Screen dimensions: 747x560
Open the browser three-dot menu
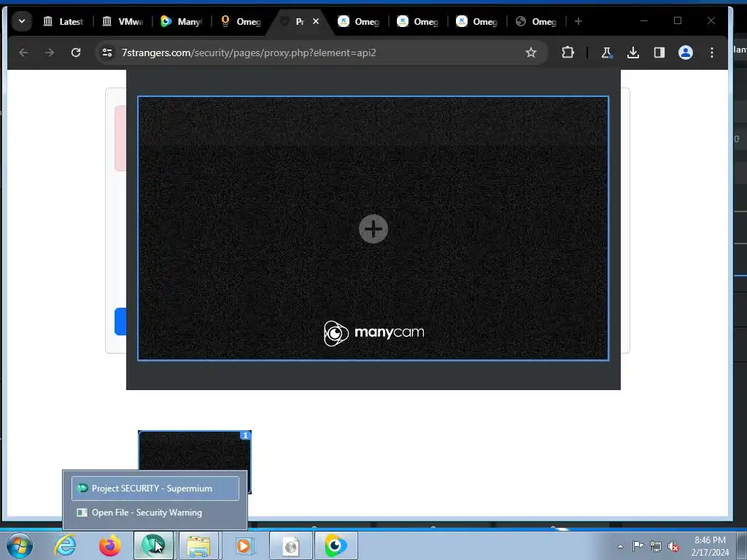(712, 52)
